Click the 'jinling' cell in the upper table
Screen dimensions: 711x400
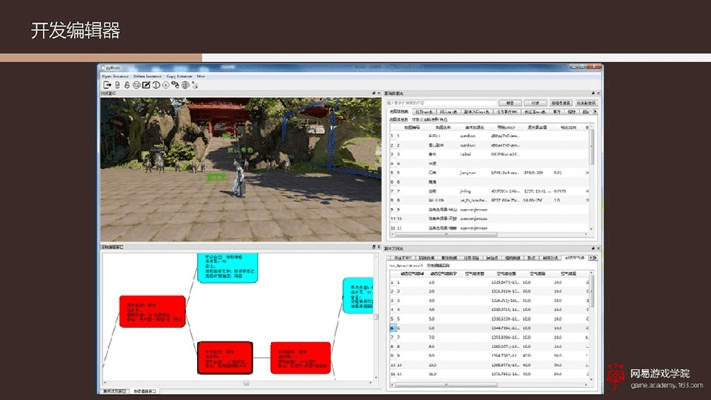(465, 191)
